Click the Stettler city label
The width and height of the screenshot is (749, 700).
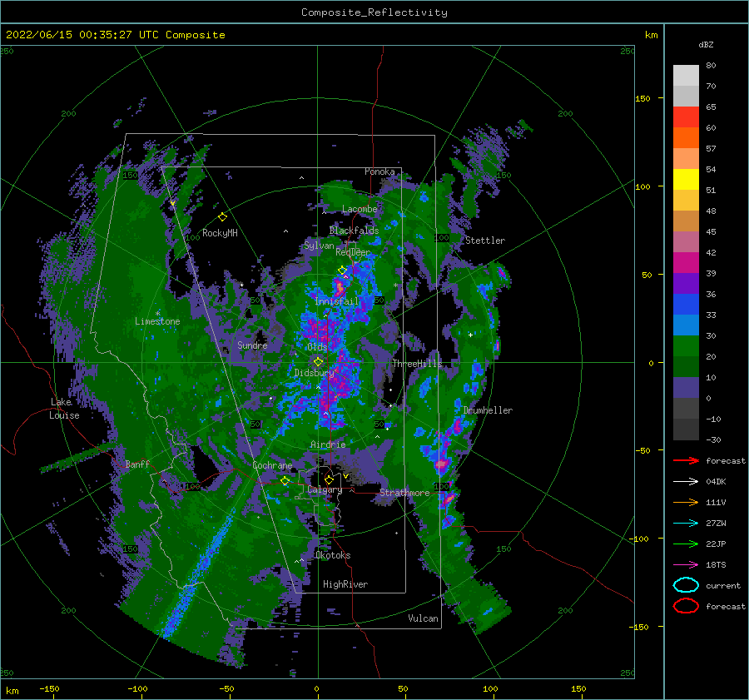point(485,241)
